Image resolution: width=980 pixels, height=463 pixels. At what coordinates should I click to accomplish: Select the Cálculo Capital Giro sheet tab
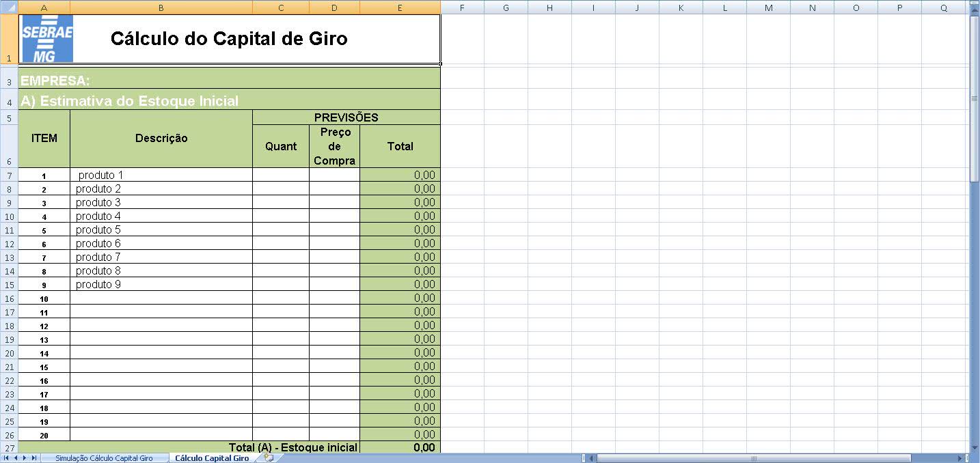point(212,458)
